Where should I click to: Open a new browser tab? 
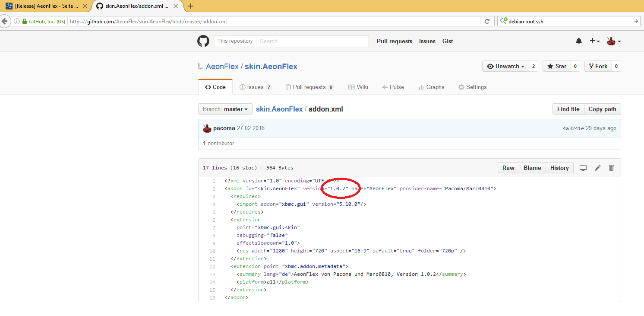coord(191,6)
